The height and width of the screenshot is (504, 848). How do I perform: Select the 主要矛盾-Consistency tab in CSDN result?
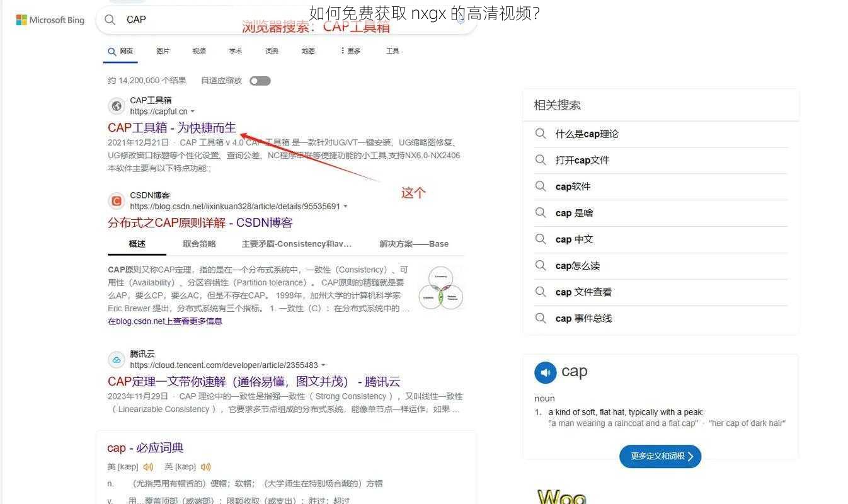[297, 244]
